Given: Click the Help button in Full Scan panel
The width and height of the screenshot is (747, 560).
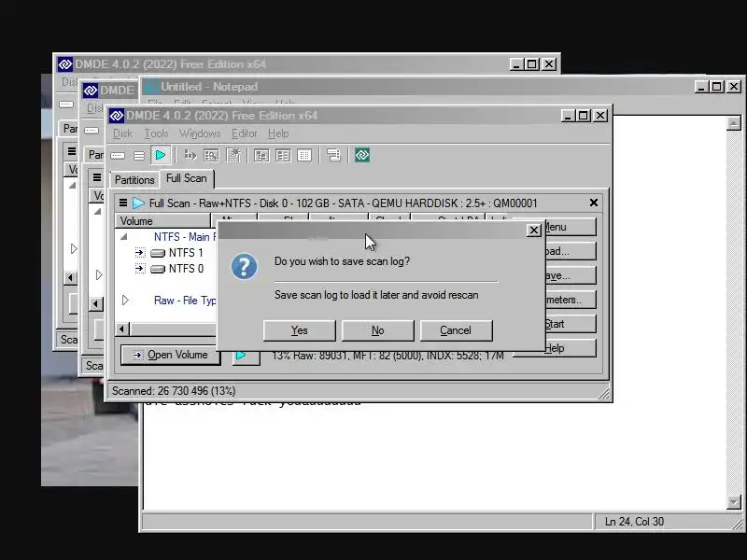Looking at the screenshot, I should point(570,348).
